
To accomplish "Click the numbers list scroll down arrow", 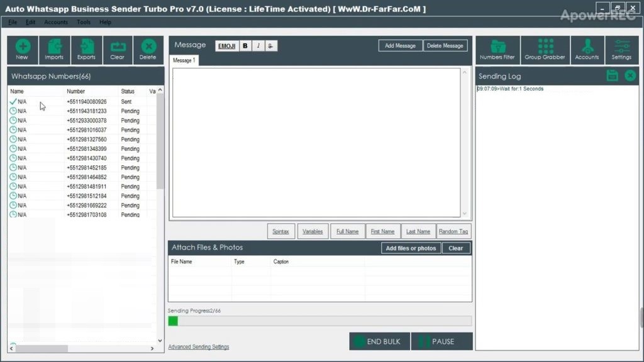I will [160, 341].
